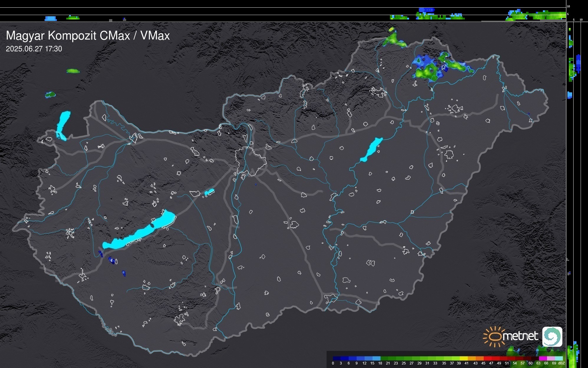Screen dimensions: 588x368
Task: Click the Magyar Kompozit CMax / VMax title
Action: [88, 36]
